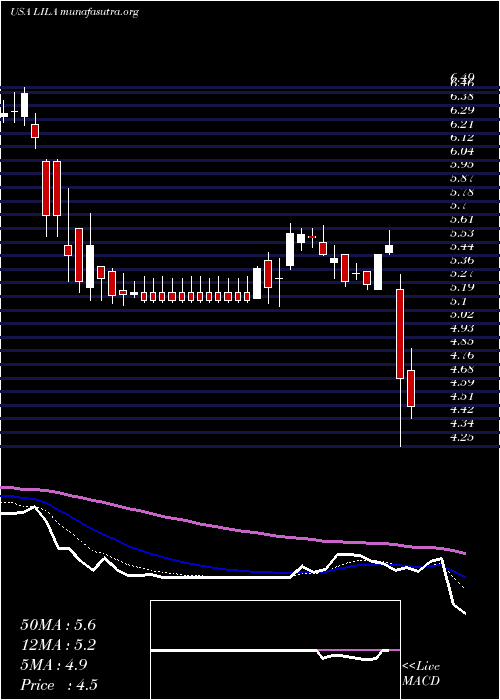
Task: Select the 4.34 price axis label
Action: pos(462,424)
